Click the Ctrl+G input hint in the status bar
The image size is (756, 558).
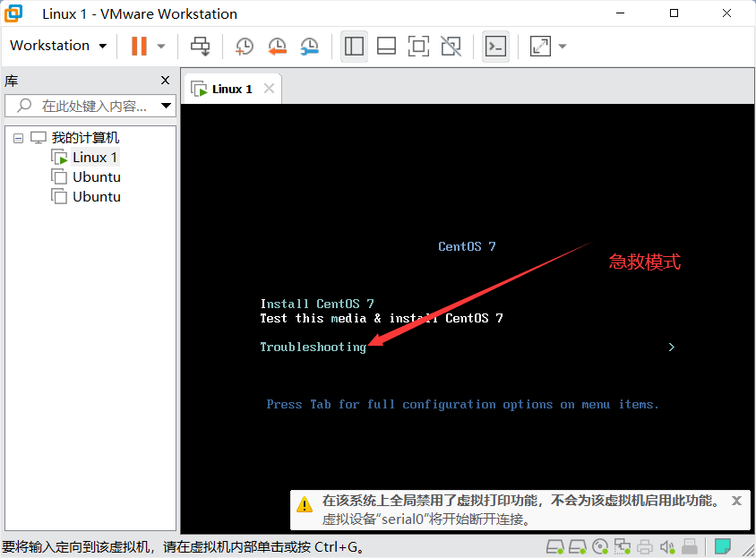(184, 547)
